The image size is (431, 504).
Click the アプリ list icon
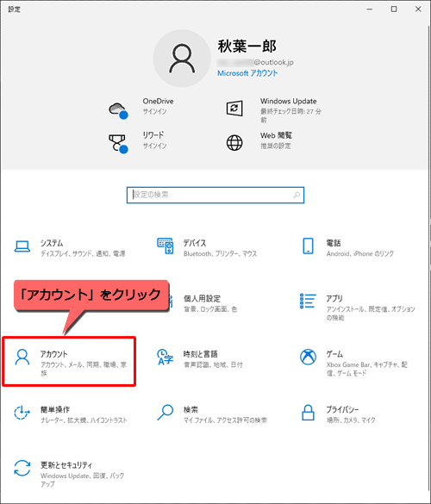308,301
